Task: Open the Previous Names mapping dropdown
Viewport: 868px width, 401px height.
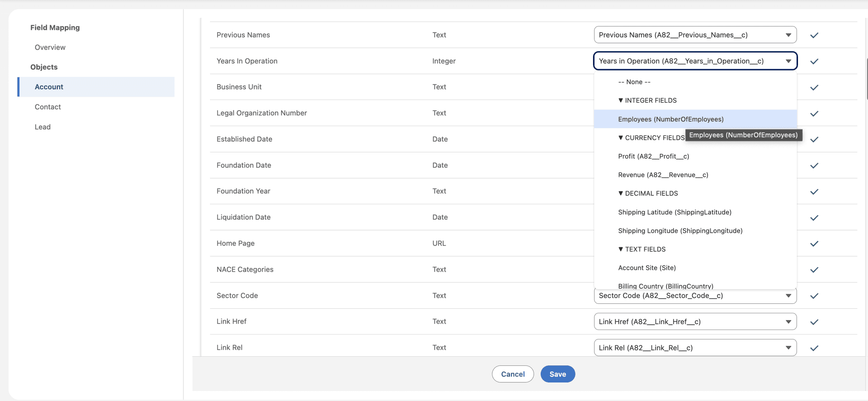Action: pos(695,35)
